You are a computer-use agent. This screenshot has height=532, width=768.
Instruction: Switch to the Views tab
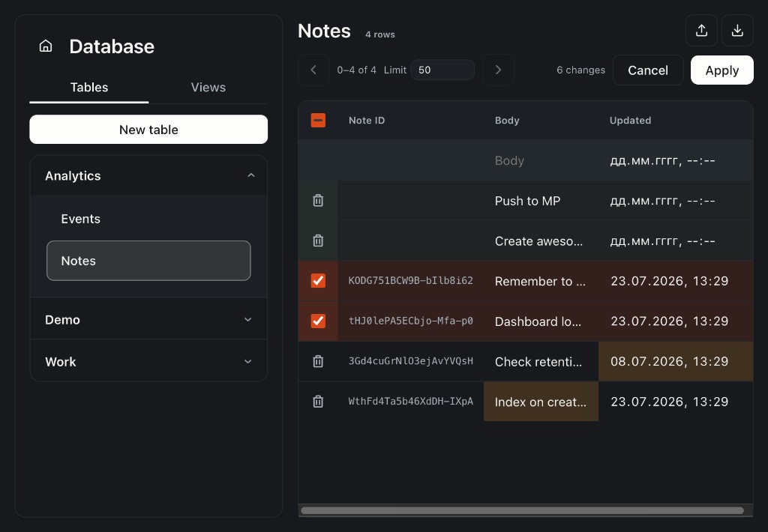(x=208, y=87)
